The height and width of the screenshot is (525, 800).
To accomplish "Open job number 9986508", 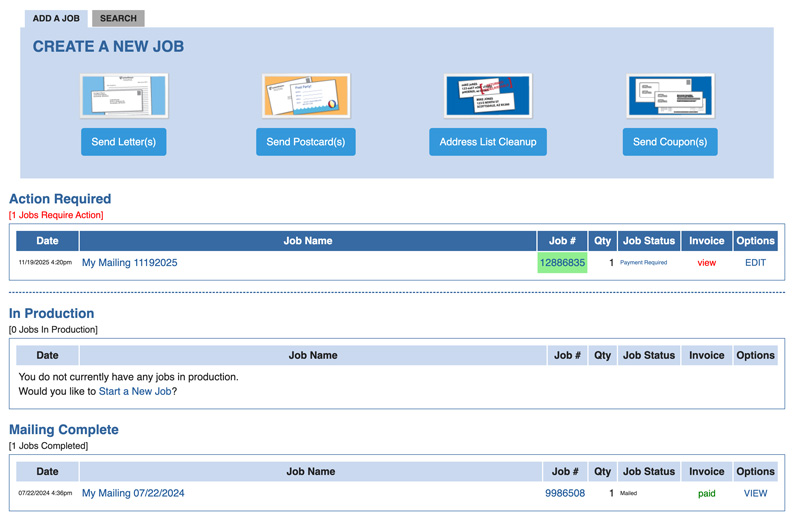I will tap(565, 493).
